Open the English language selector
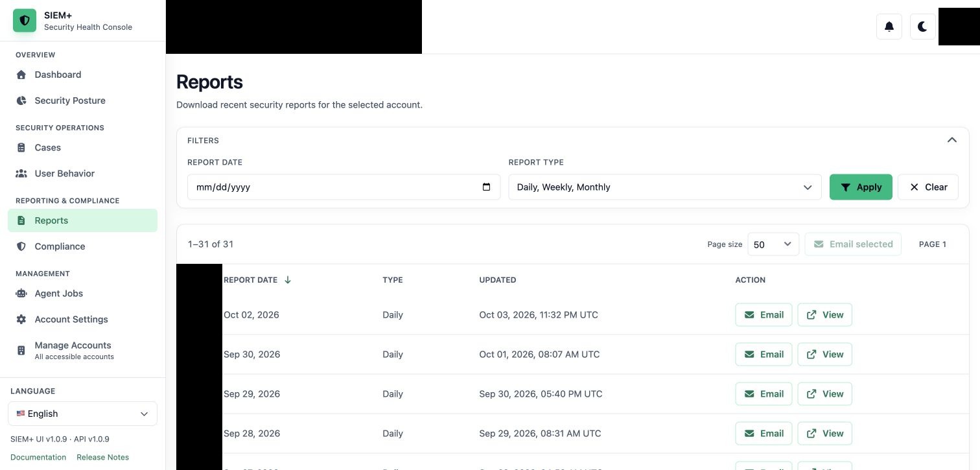Screen dimensions: 980x470 (82, 414)
